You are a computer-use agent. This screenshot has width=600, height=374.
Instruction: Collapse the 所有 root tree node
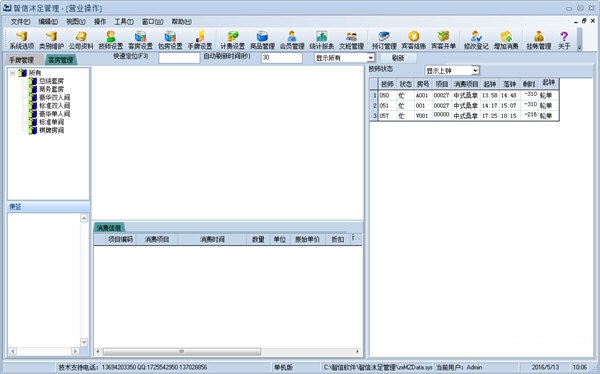[12, 72]
